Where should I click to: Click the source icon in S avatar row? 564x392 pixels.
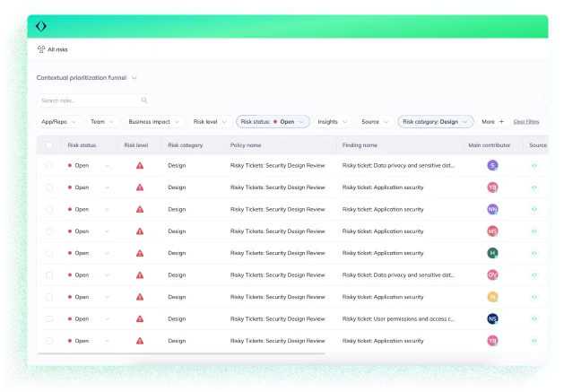(534, 165)
